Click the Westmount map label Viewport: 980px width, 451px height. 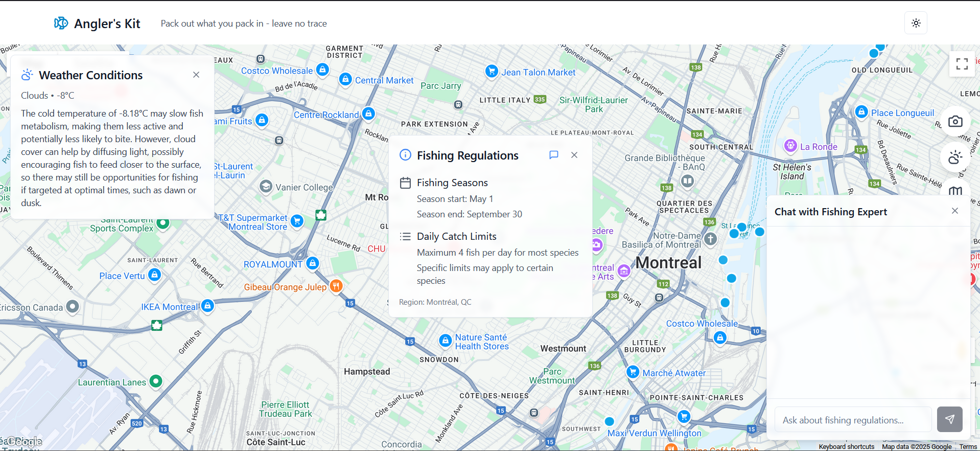[563, 349]
